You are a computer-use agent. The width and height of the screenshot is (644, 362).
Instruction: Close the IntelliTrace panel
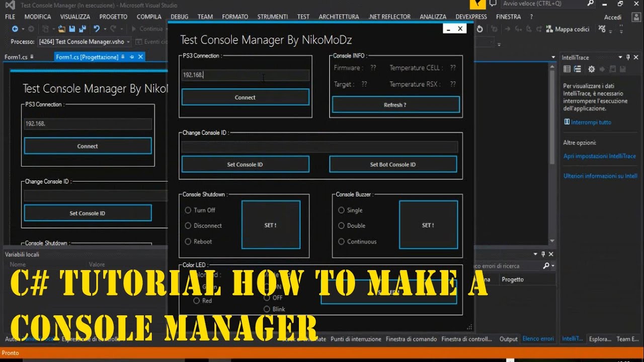click(x=635, y=57)
